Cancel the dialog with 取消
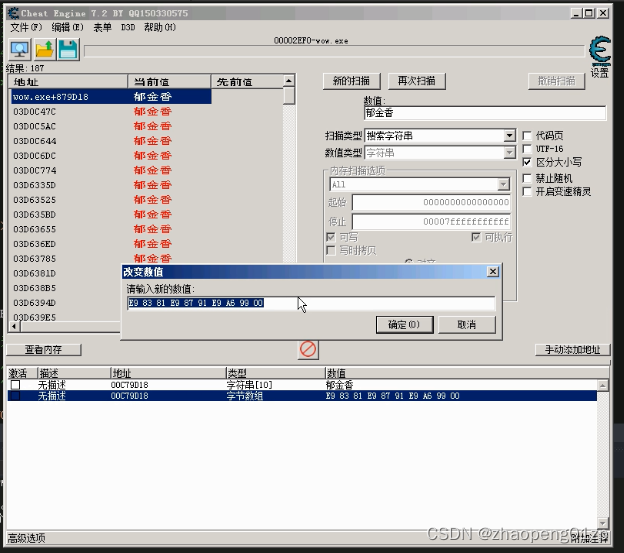The height and width of the screenshot is (553, 624). coord(466,325)
